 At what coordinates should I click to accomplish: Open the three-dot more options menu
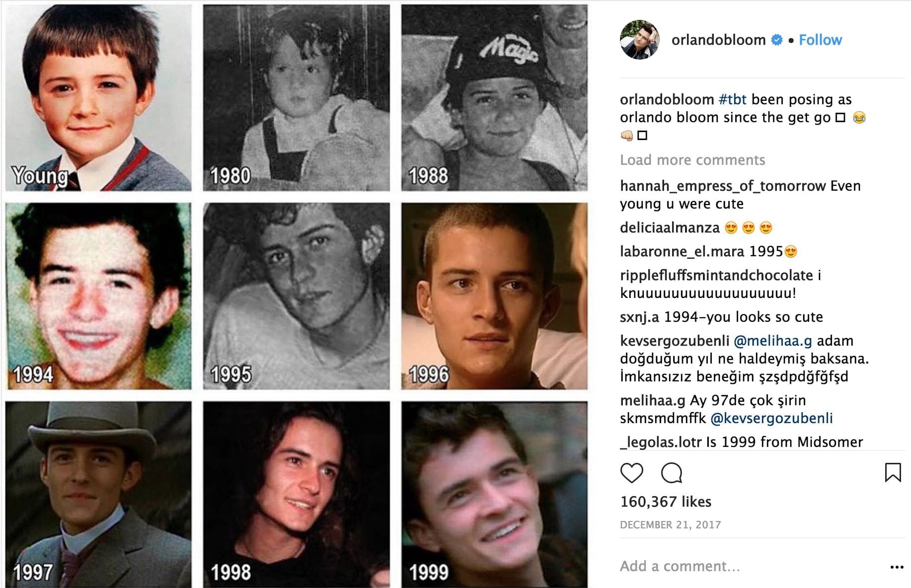897,567
